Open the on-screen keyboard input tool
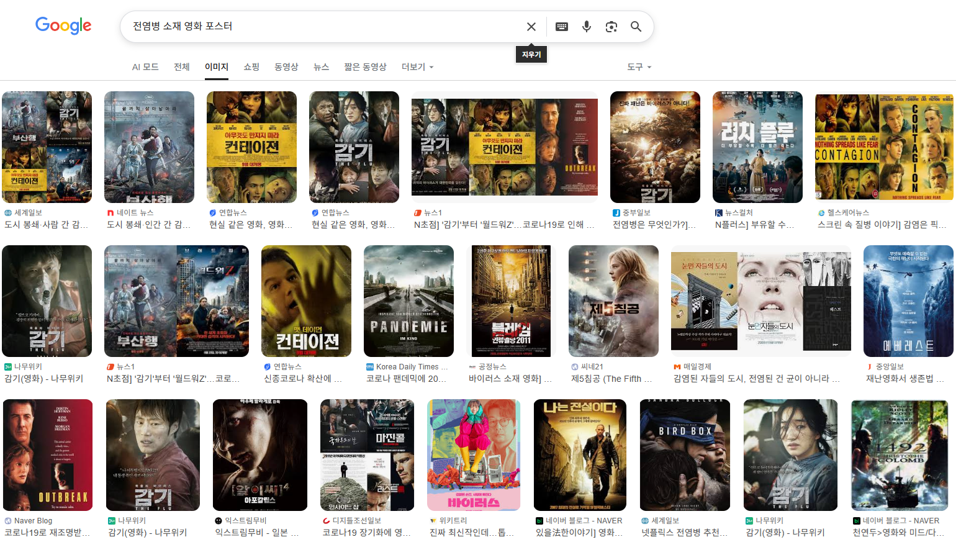956x560 pixels. [562, 27]
